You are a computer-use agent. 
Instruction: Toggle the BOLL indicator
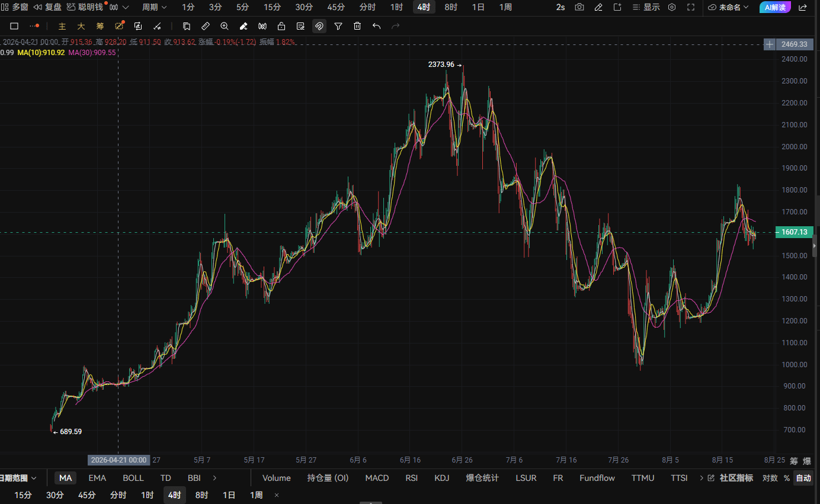click(x=133, y=478)
